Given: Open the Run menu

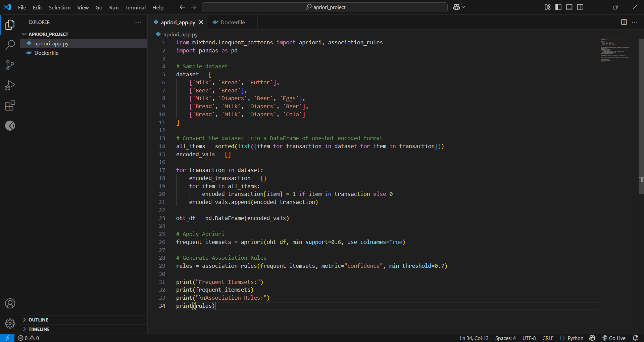Looking at the screenshot, I should [x=114, y=7].
